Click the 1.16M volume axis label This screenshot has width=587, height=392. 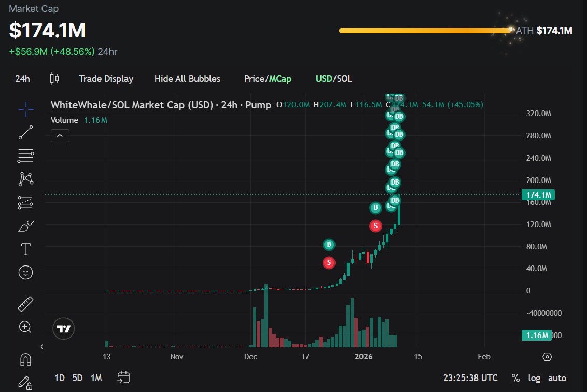click(537, 335)
